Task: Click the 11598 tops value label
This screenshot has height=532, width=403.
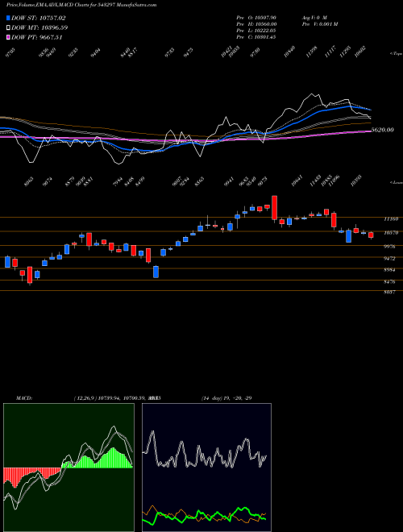Action: coord(311,52)
